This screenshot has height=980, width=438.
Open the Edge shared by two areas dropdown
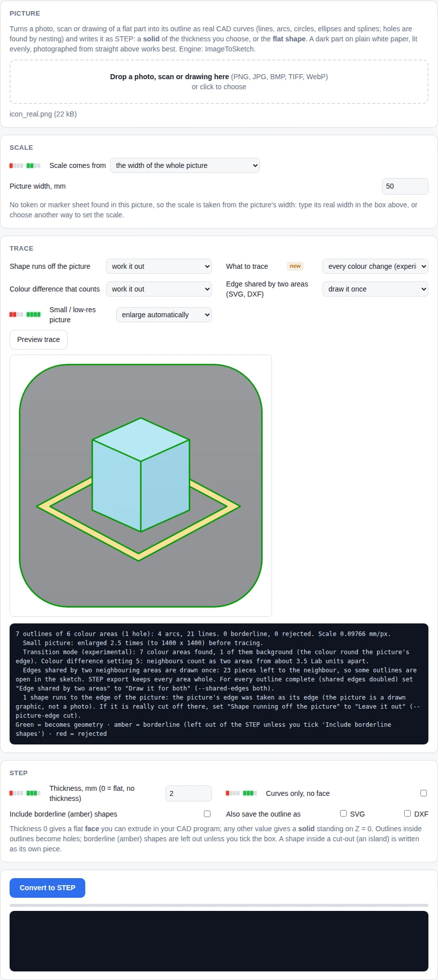[x=375, y=289]
